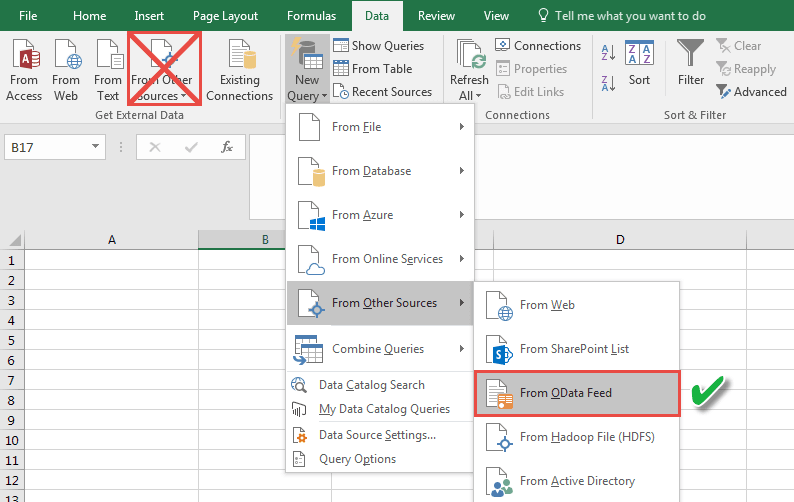Open Data Catalog Search

(380, 385)
